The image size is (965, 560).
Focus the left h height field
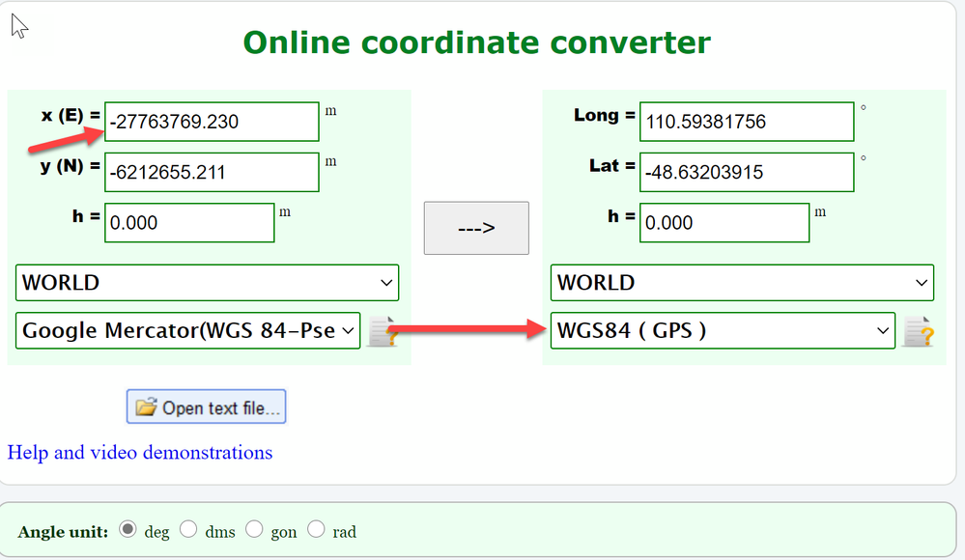188,222
